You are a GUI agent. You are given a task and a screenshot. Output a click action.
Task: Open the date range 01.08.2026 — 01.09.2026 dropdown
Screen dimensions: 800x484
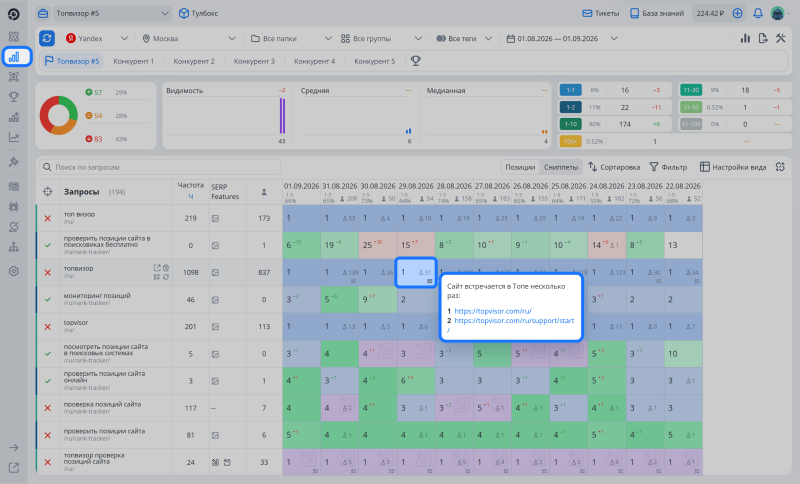[x=562, y=38]
